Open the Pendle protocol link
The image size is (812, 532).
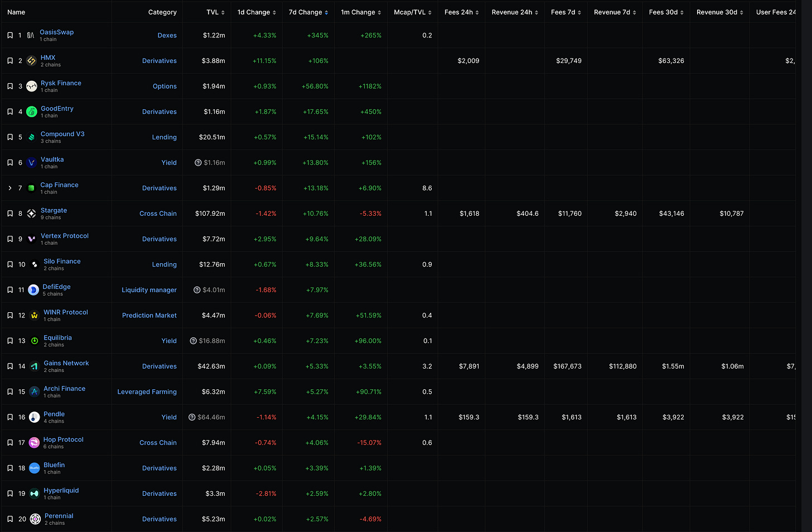(x=54, y=414)
